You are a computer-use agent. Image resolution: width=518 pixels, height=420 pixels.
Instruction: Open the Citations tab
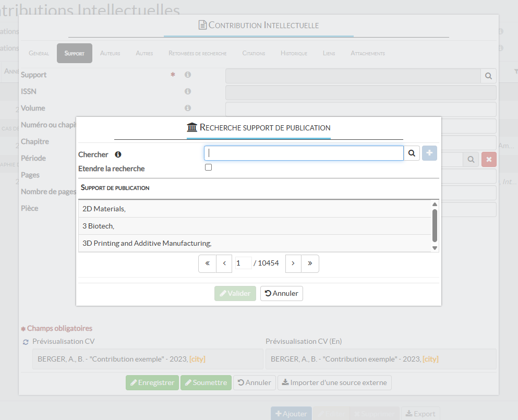click(x=254, y=53)
